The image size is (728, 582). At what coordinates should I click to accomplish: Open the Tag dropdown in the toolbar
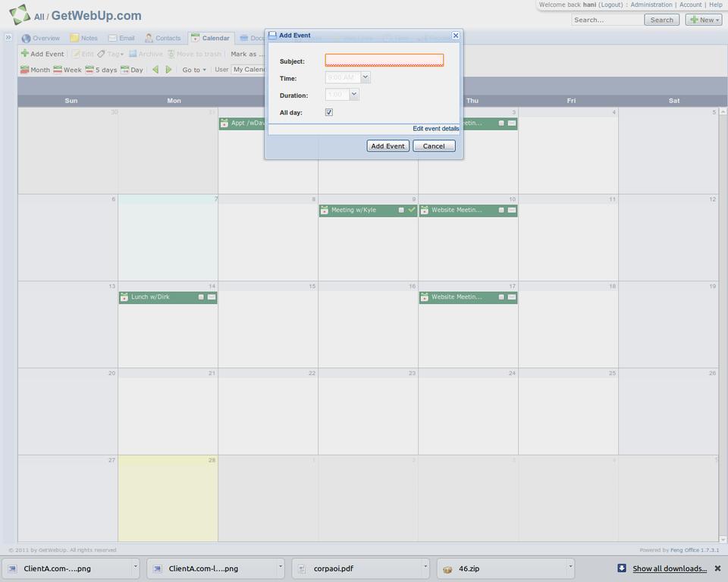tap(111, 54)
